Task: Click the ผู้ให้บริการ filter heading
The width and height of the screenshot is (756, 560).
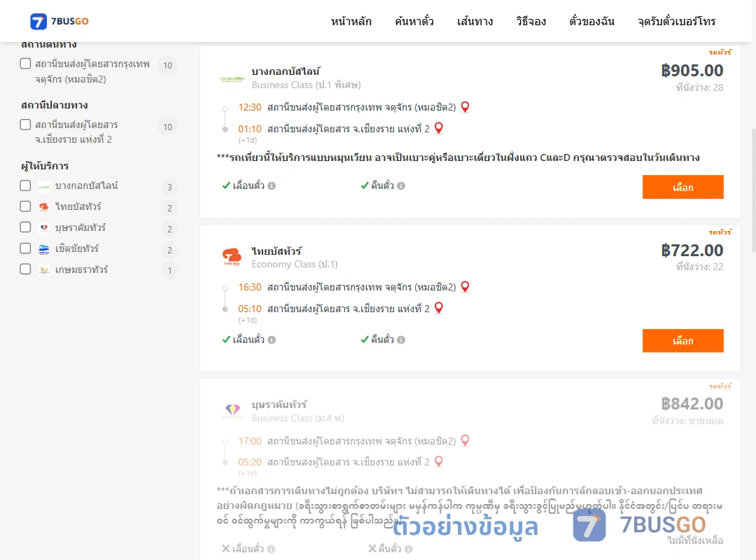Action: (45, 166)
